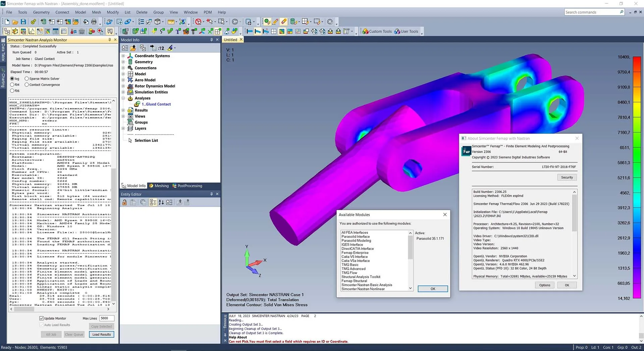The width and height of the screenshot is (644, 351).
Task: Click the Max Lines input field
Action: pyautogui.click(x=107, y=318)
